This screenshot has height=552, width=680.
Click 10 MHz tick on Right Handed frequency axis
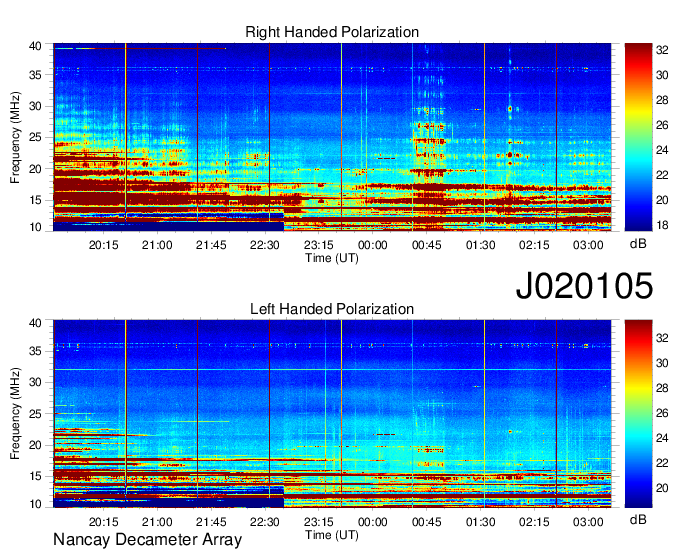(35, 227)
